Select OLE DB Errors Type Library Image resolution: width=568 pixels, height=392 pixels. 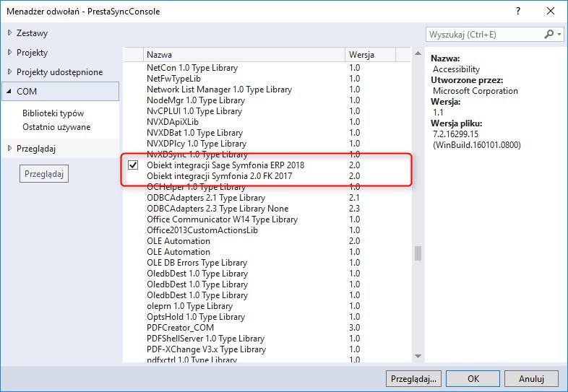tap(267, 263)
